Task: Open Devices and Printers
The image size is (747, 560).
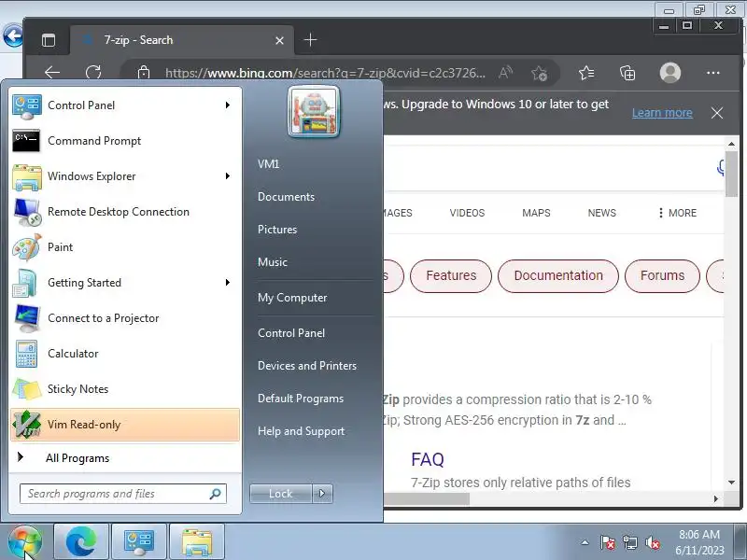Action: pos(307,366)
